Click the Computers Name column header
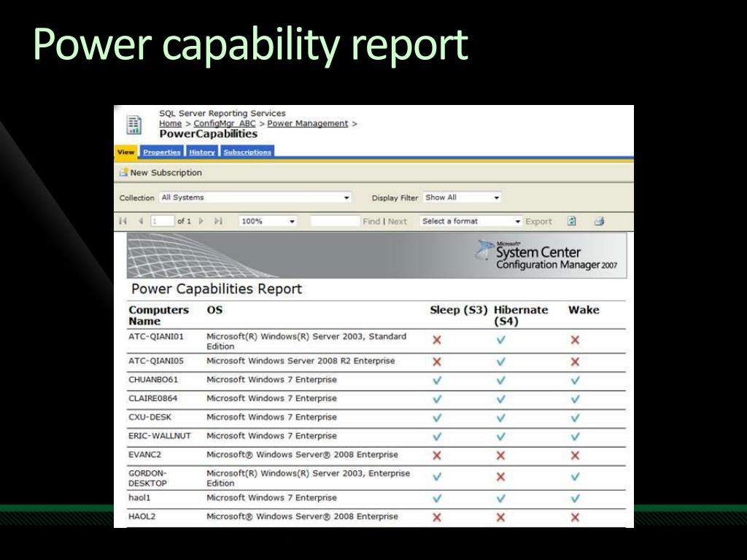747x560 pixels. (x=158, y=315)
